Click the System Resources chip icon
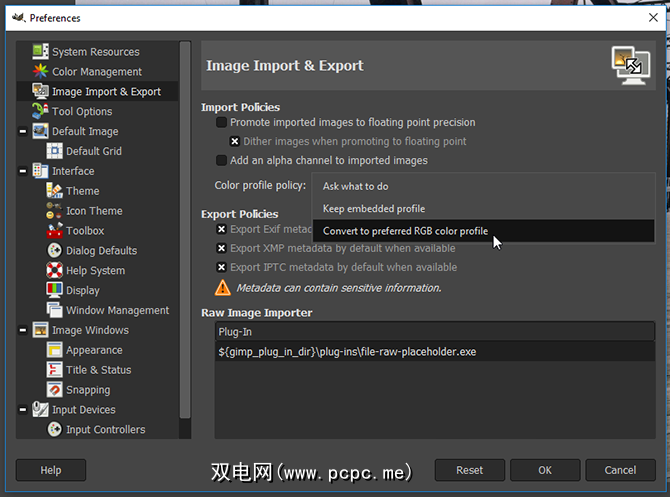 (41, 51)
